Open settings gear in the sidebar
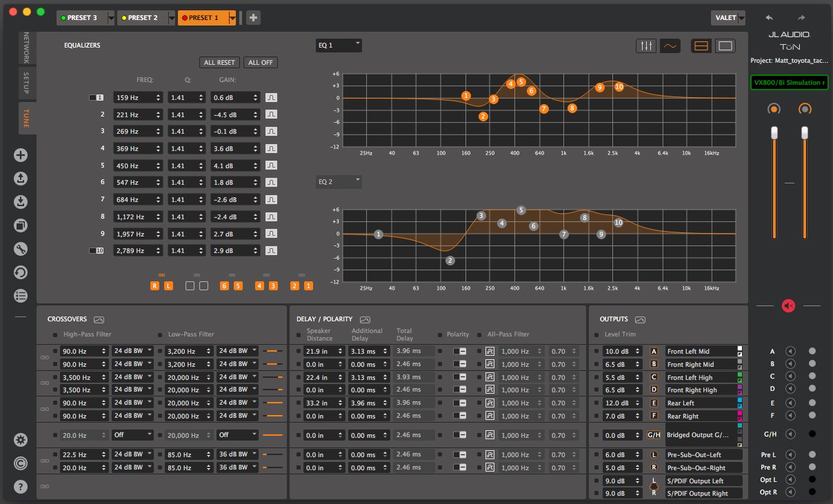833x504 pixels. (x=21, y=440)
